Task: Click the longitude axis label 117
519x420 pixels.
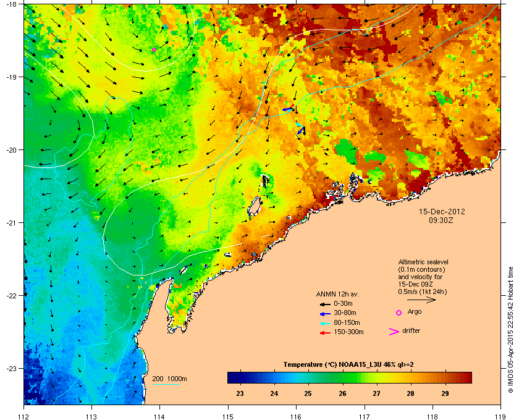Action: click(x=365, y=416)
